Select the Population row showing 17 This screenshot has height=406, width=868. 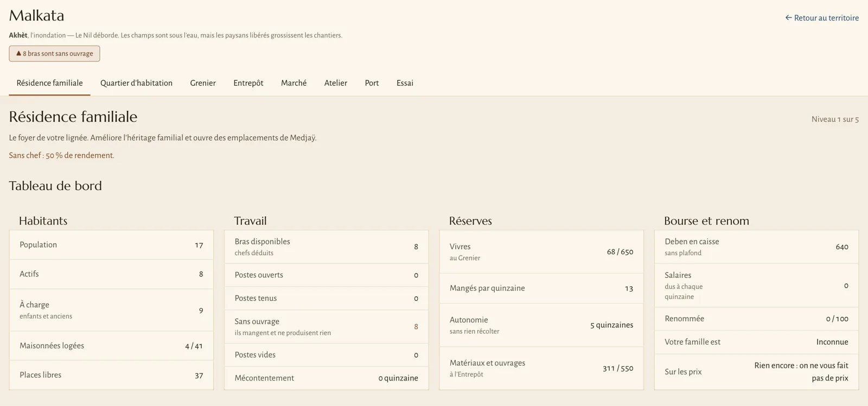click(111, 245)
